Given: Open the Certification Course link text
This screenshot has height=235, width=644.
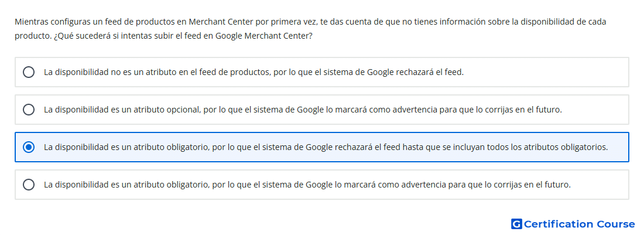Looking at the screenshot, I should coord(579,224).
